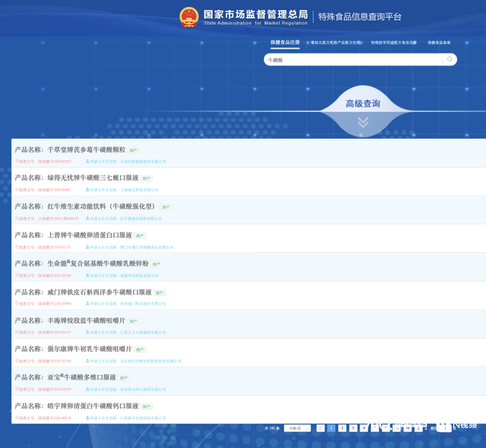
Task: Click 国产 tag on 红牛维生素功能饮料 row
Action: (166, 207)
